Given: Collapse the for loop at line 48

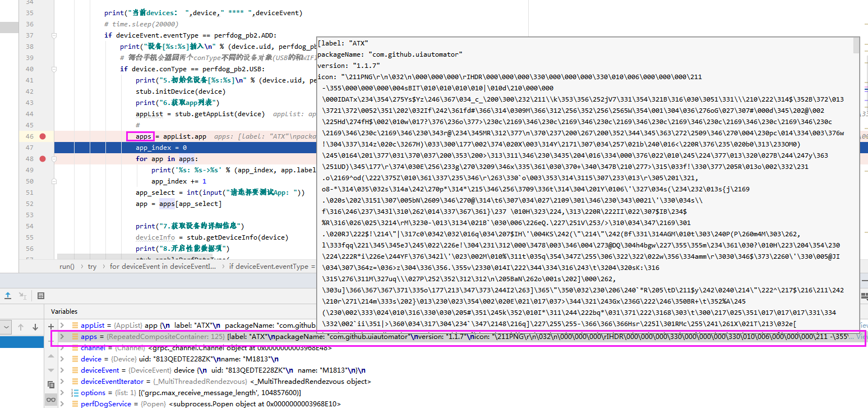Looking at the screenshot, I should 54,159.
